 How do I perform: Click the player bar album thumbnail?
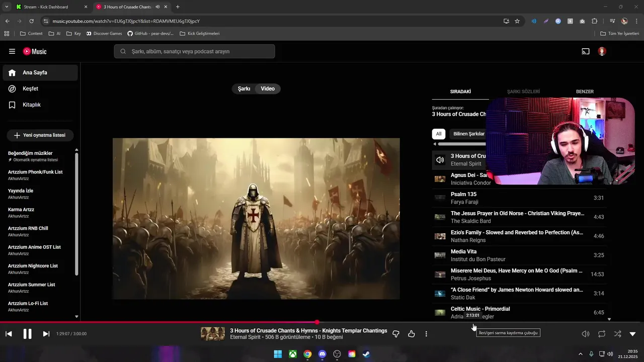tap(213, 334)
